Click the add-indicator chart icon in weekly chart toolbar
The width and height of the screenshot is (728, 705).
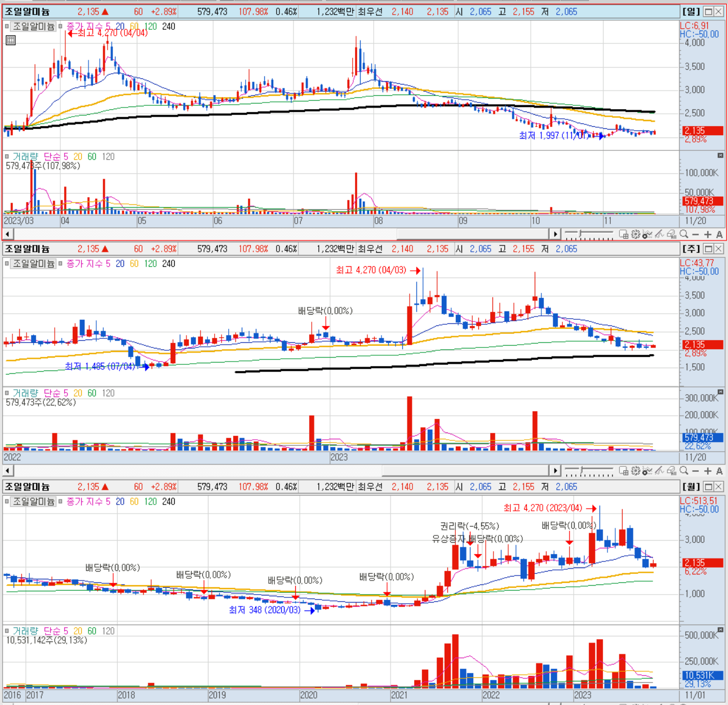coord(647,471)
